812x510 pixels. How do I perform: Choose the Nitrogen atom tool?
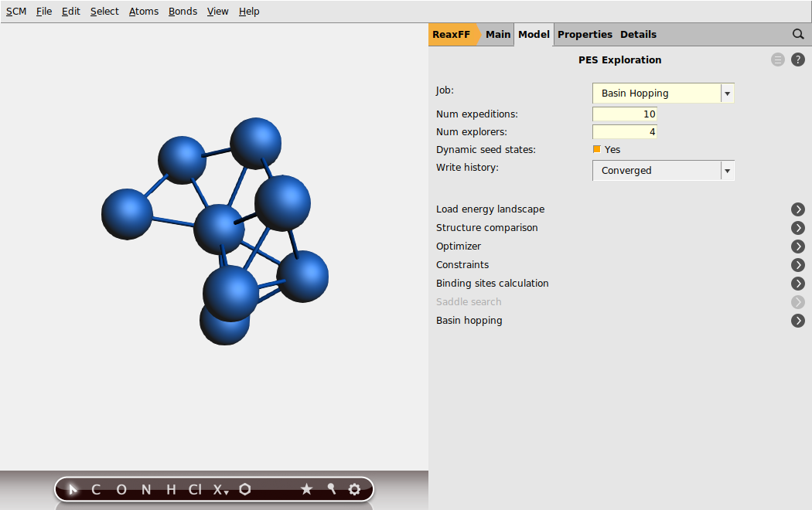[147, 489]
